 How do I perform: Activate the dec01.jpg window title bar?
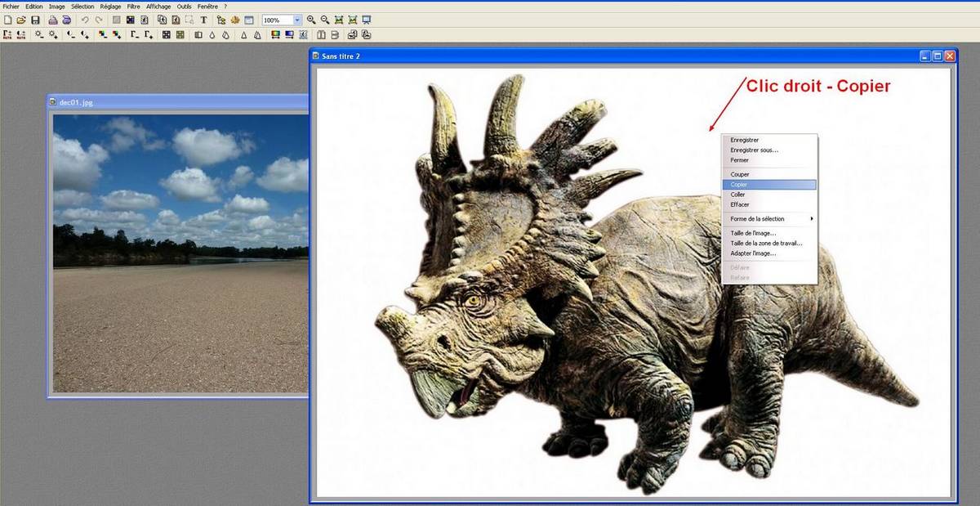click(x=163, y=102)
